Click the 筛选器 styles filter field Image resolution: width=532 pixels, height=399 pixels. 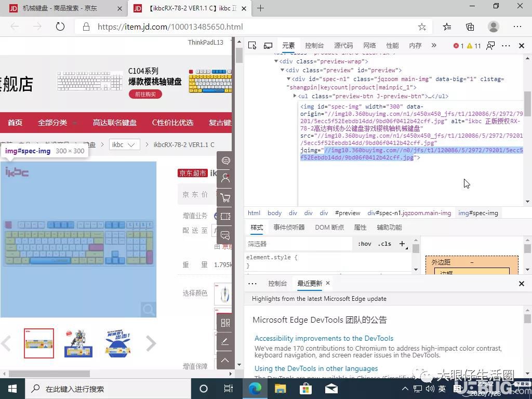click(x=299, y=244)
